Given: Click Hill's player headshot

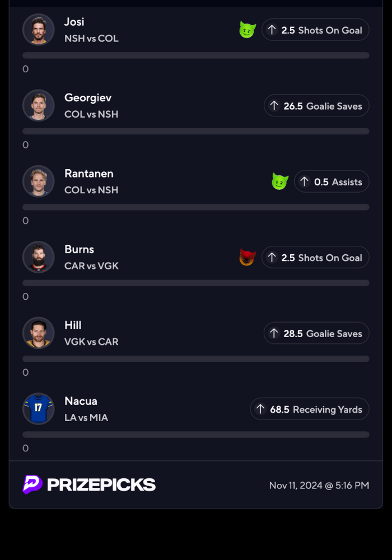Looking at the screenshot, I should pyautogui.click(x=39, y=333).
